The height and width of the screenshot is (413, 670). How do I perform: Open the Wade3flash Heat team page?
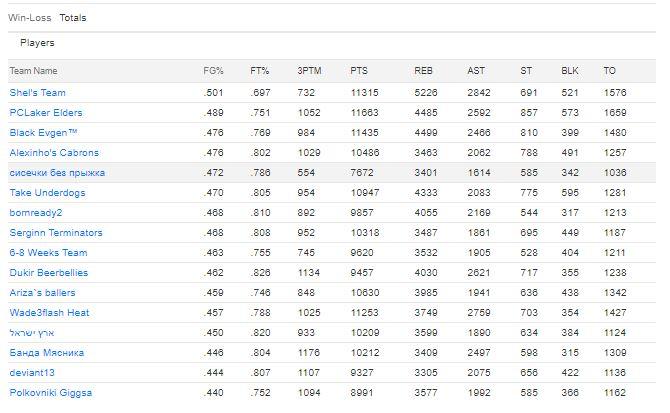[50, 313]
